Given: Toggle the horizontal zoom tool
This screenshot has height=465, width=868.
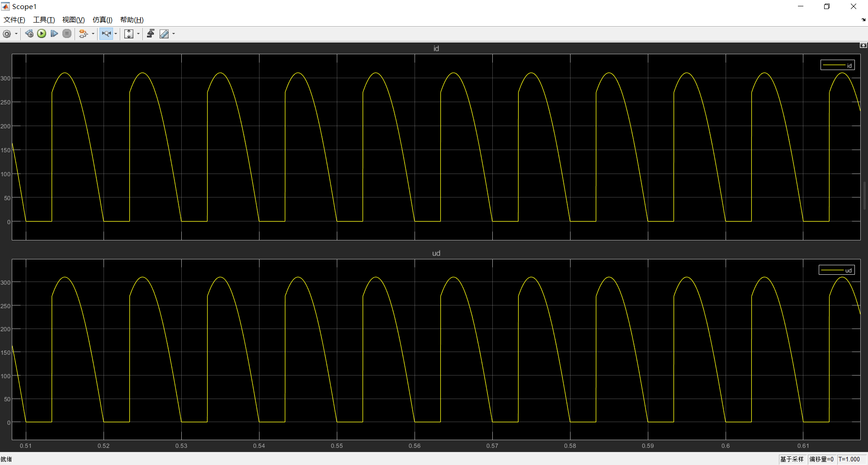Looking at the screenshot, I should (106, 34).
